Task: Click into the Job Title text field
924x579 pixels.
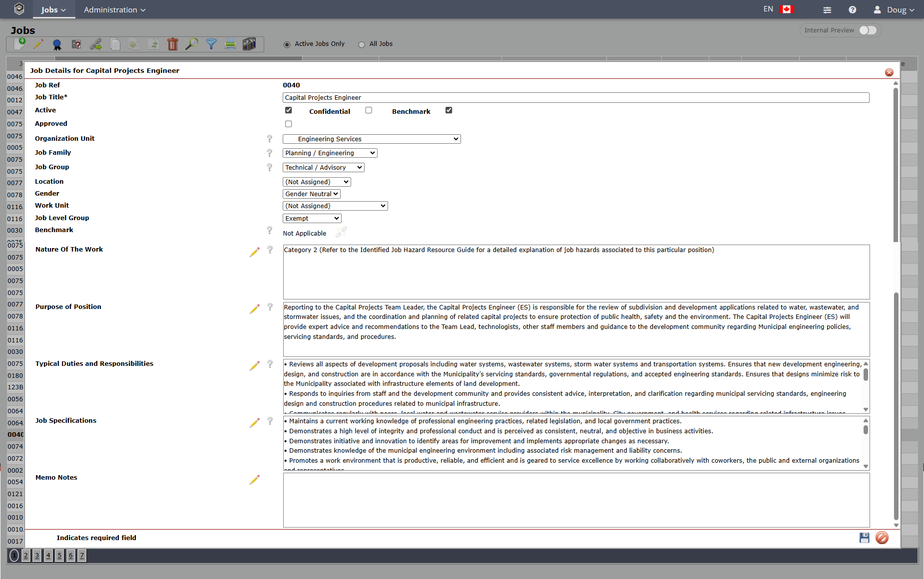Action: tap(575, 98)
